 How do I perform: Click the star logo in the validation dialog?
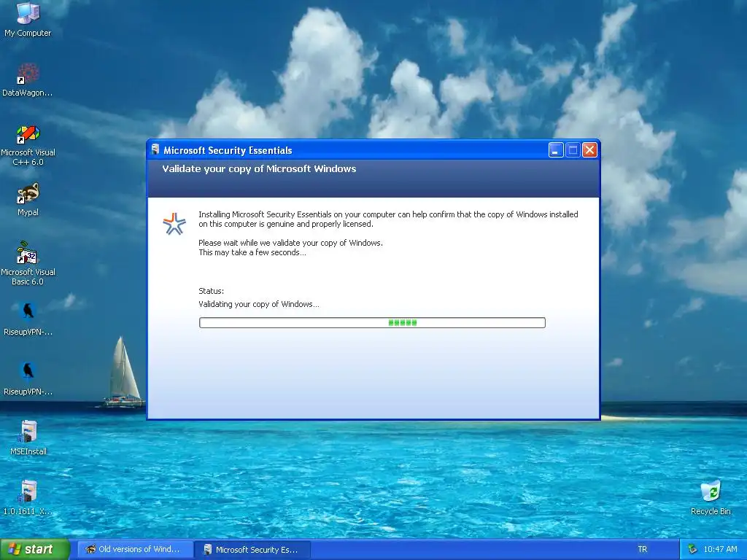(x=174, y=224)
